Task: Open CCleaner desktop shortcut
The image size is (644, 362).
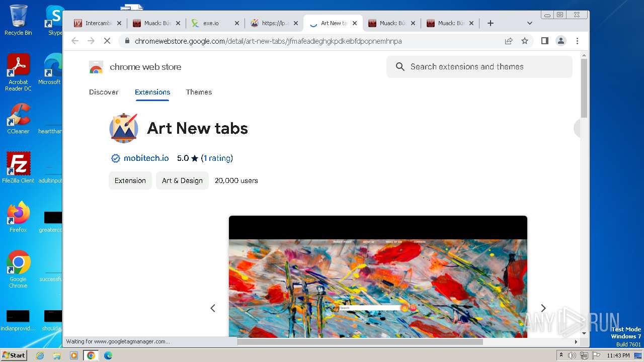Action: tap(18, 119)
